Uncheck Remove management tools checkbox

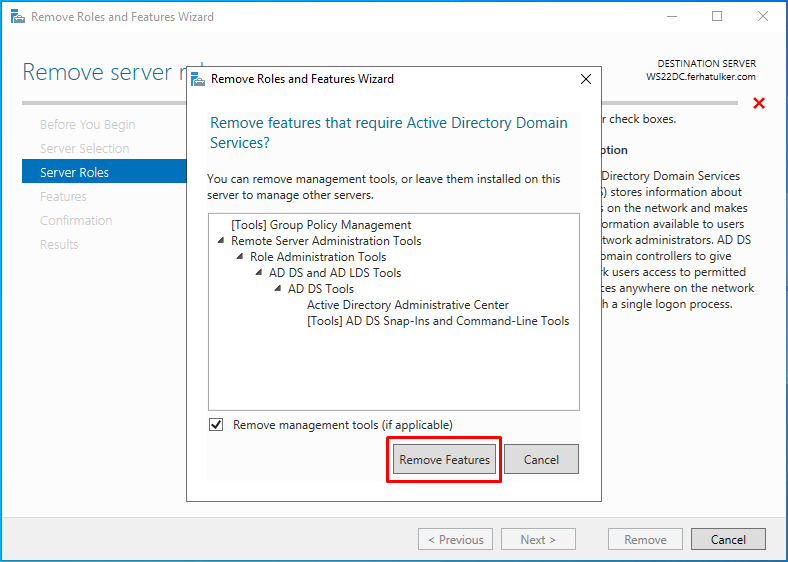point(216,425)
